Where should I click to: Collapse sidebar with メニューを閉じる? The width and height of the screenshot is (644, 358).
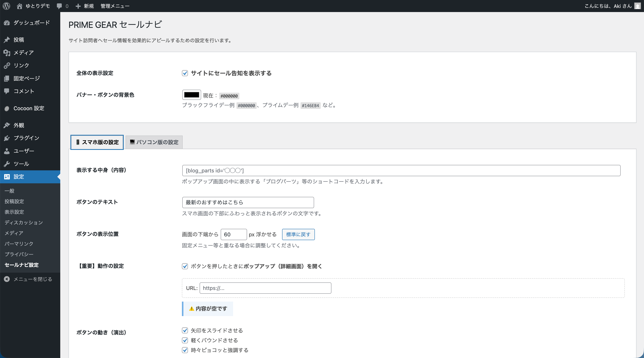[33, 279]
